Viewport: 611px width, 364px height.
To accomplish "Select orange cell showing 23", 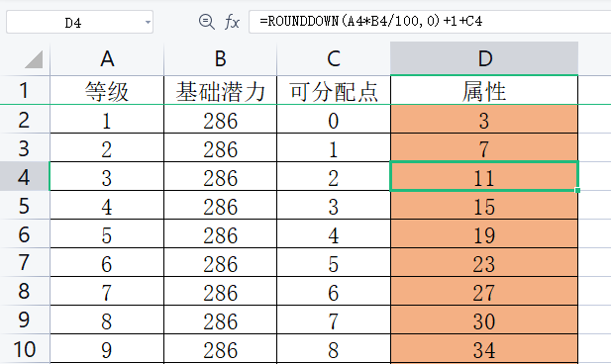I will [x=484, y=262].
